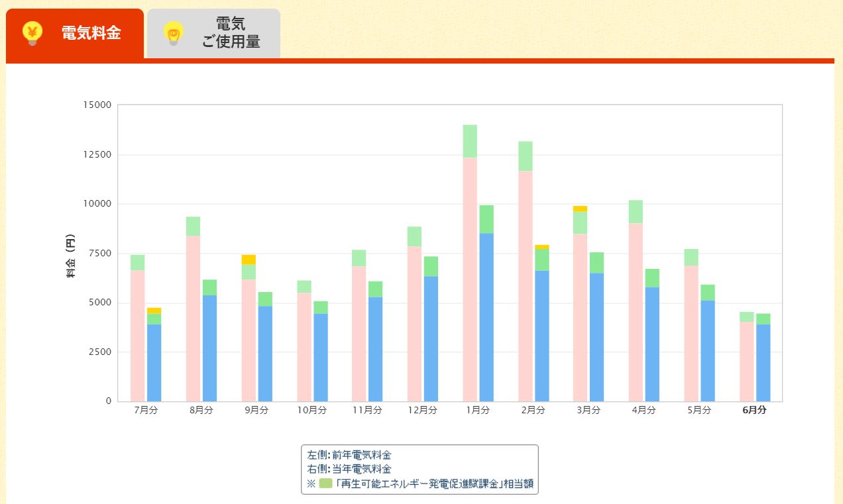The image size is (843, 504).
Task: Click the glowing bulb icon on usage tab
Action: (173, 33)
